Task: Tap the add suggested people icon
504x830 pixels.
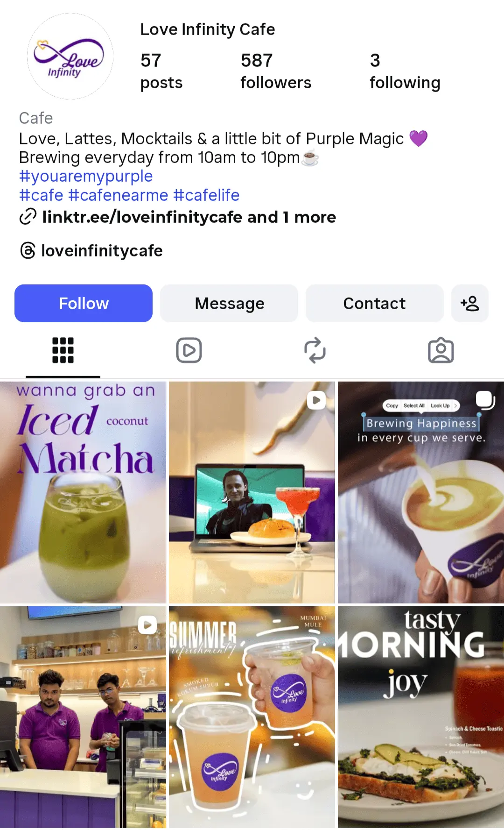Action: (x=470, y=303)
